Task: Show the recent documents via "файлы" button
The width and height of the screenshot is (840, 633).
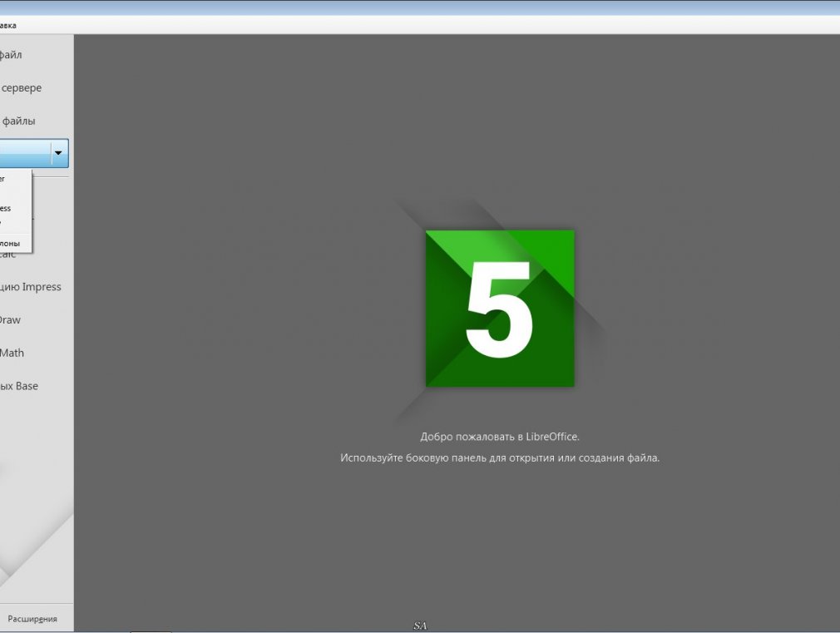Action: point(18,121)
